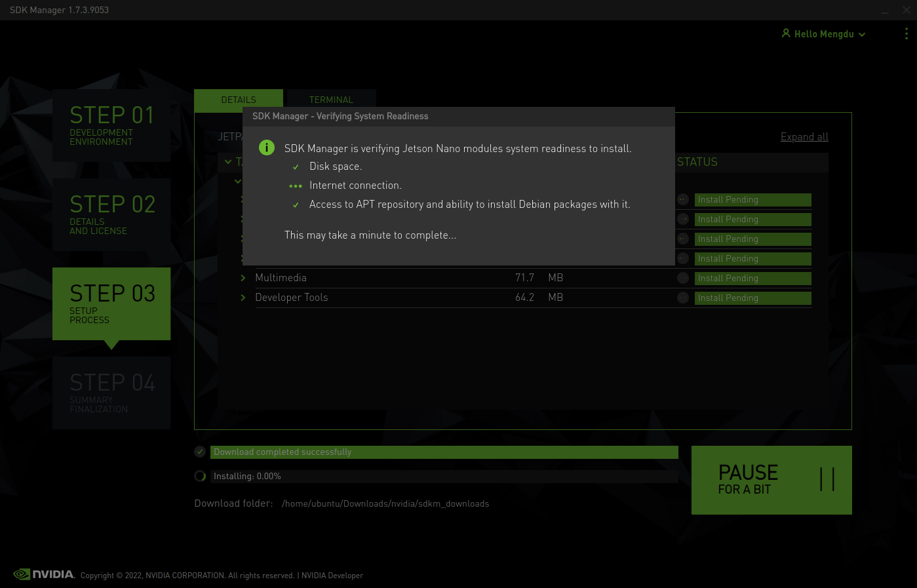Screen dimensions: 917x588
Task: Click the STATUS column header
Action: pyautogui.click(x=697, y=162)
